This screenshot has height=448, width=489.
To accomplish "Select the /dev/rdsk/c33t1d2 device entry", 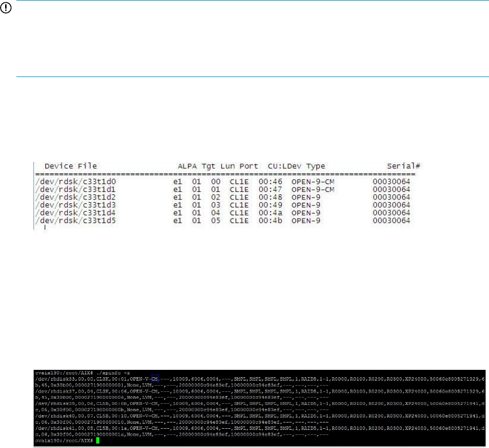I will click(66, 197).
